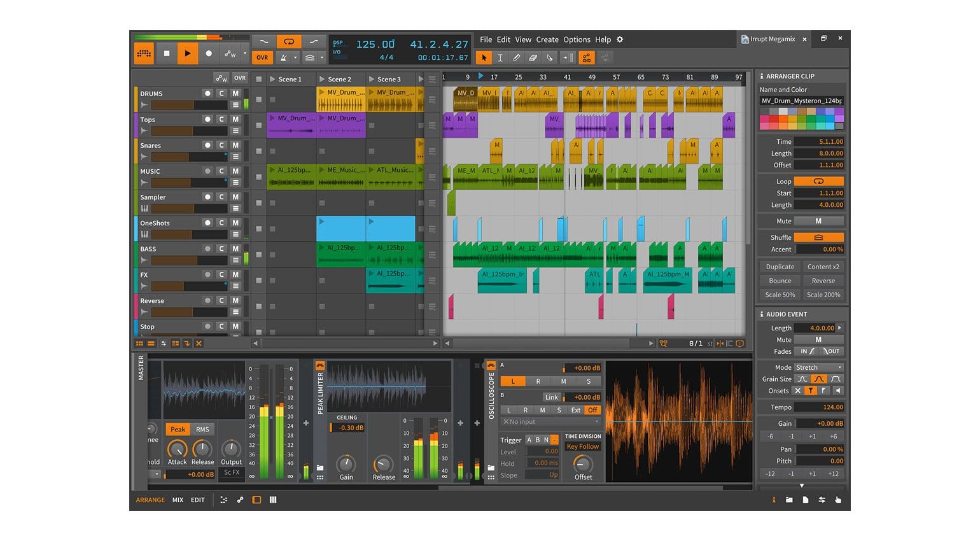980x541 pixels.
Task: Click the Play button in the transport bar
Action: tap(188, 53)
